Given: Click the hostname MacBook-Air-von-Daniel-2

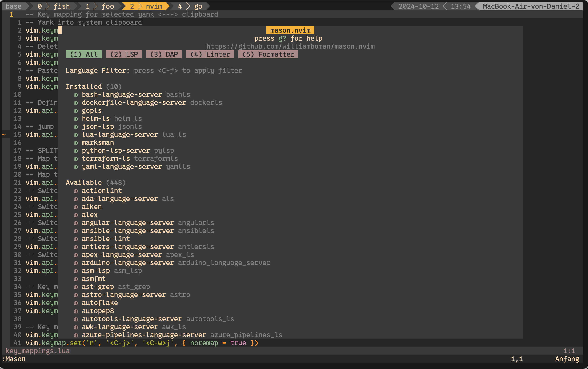Looking at the screenshot, I should click(x=531, y=6).
